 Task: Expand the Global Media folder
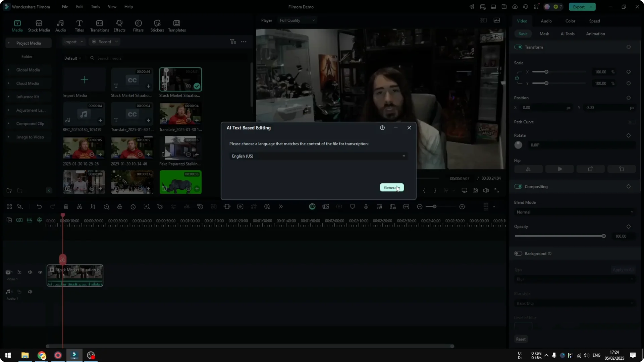[8, 70]
